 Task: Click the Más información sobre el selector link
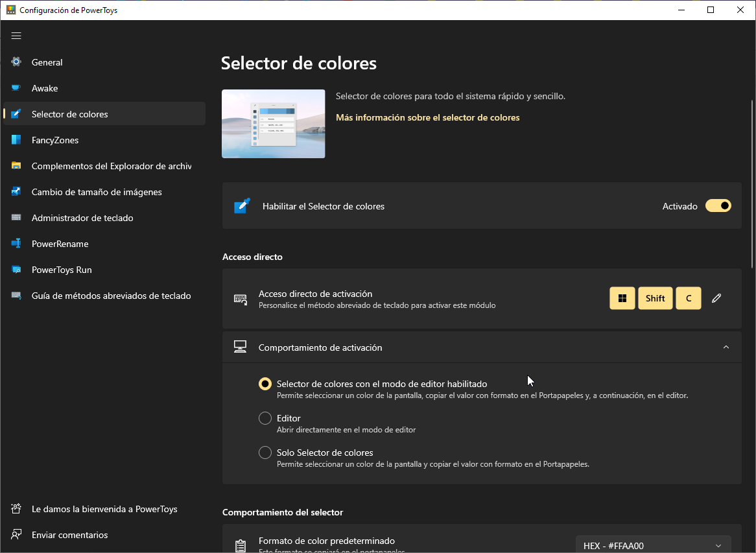(427, 117)
